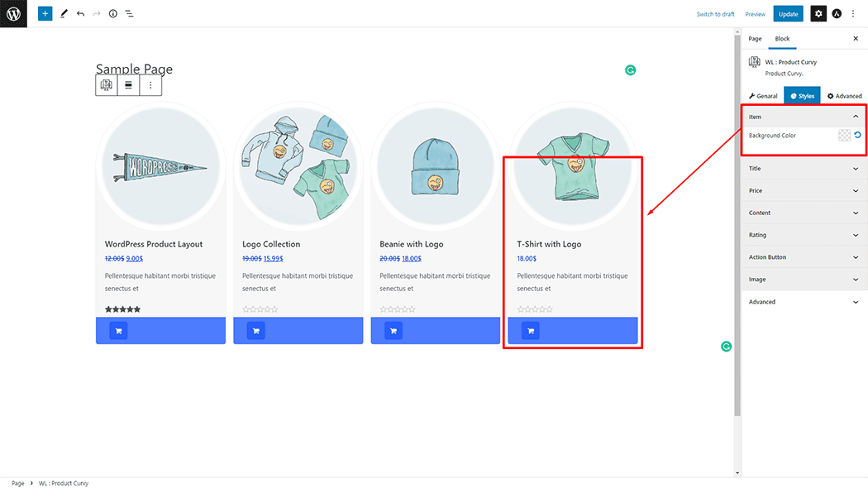Expand the Title style section
The width and height of the screenshot is (868, 488).
(803, 169)
